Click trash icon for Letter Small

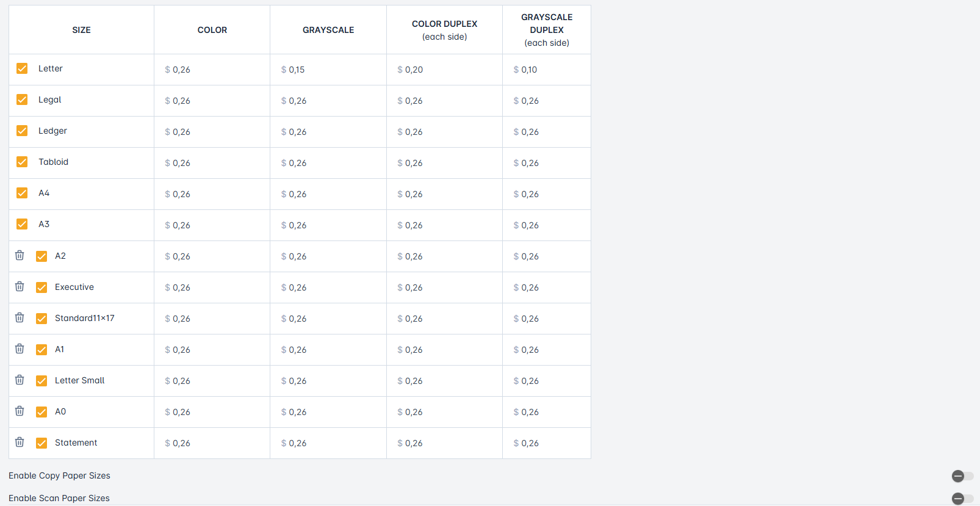tap(20, 380)
